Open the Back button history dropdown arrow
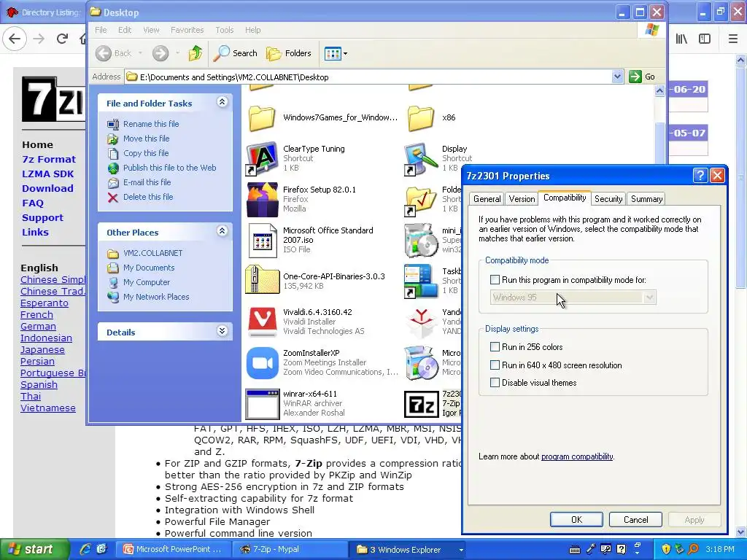 pos(141,53)
